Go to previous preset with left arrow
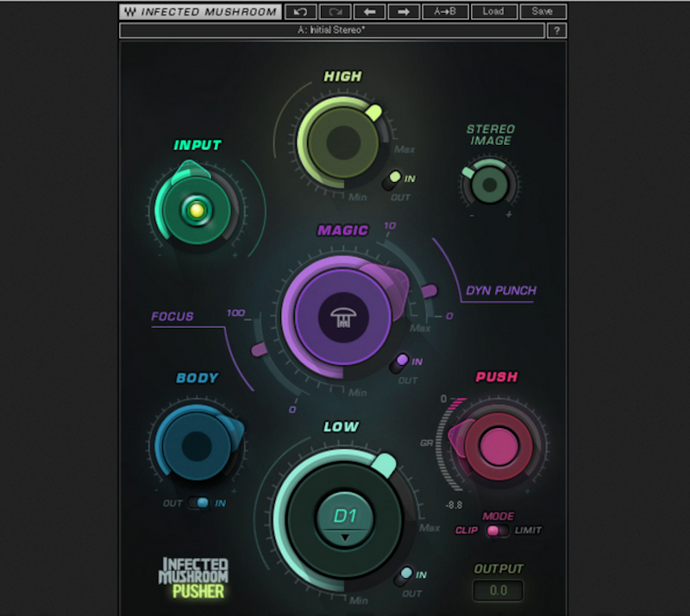 point(370,11)
